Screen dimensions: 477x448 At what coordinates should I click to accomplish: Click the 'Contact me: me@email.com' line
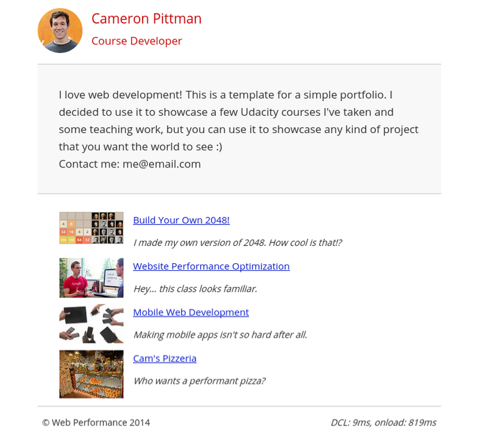[129, 163]
